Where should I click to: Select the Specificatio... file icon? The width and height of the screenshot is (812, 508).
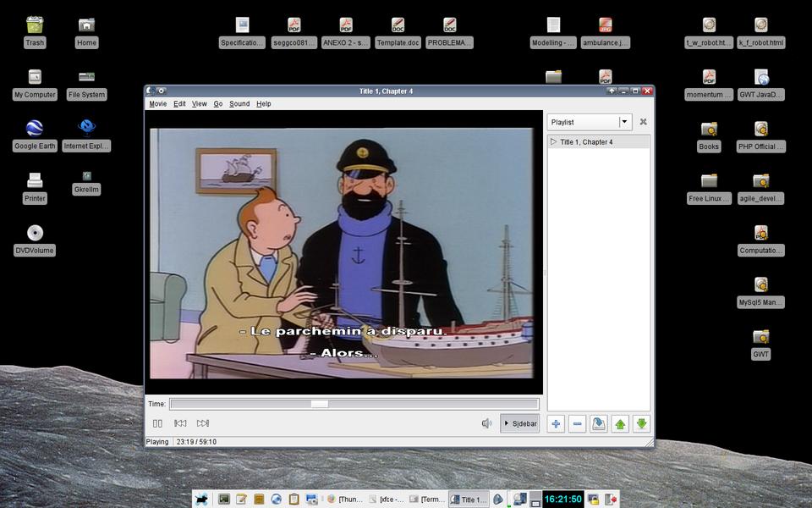242,33
